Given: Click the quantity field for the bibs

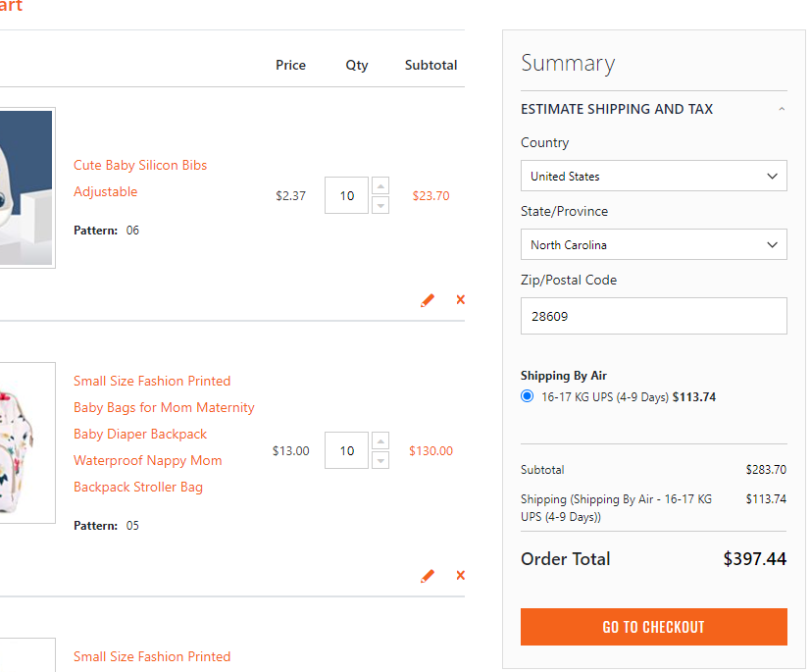Looking at the screenshot, I should 346,195.
